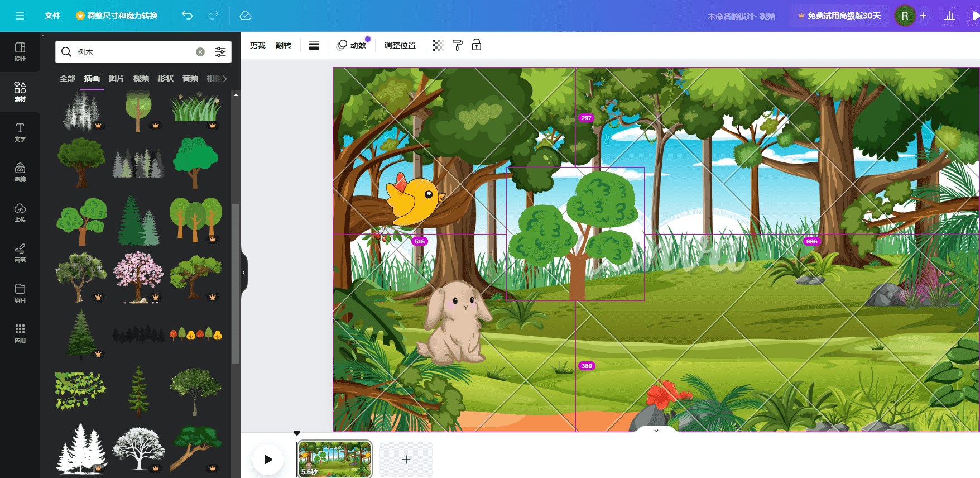Switch to the 图片 tab
The width and height of the screenshot is (980, 478).
click(x=116, y=78)
